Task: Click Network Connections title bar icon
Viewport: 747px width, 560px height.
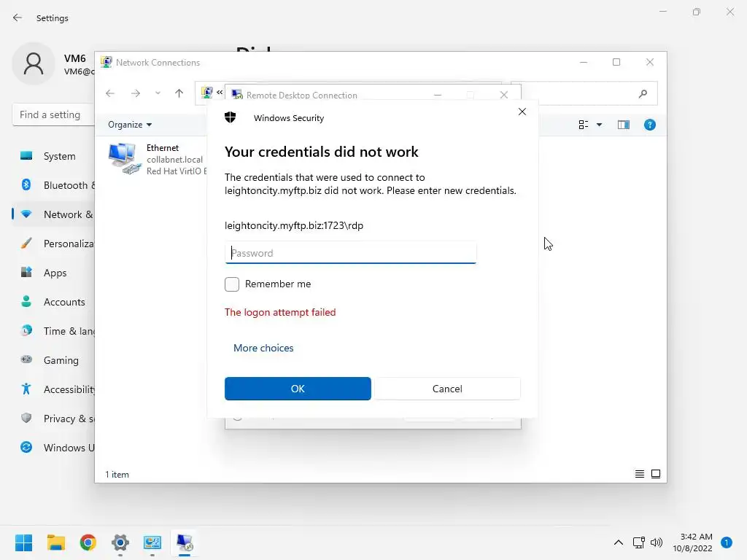Action: click(107, 62)
